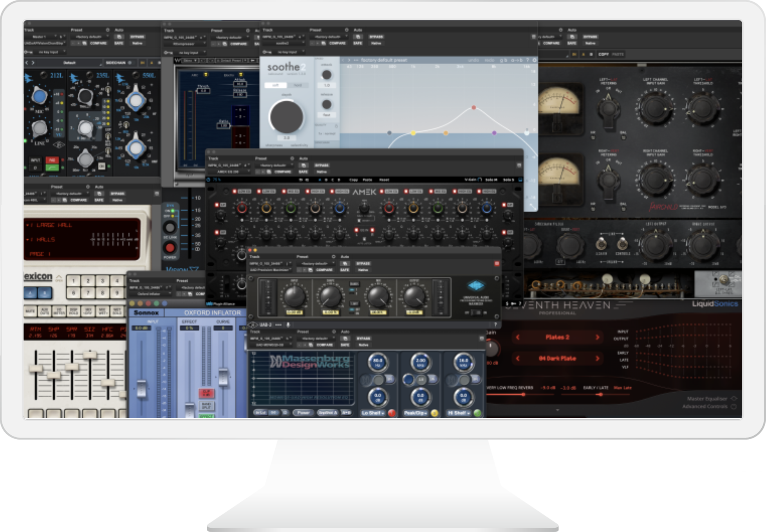
Task: Click the Thresh value box in Waves compressor
Action: [x=203, y=91]
